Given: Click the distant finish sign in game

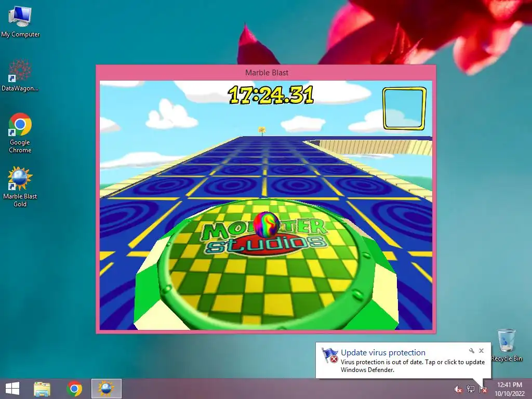Looking at the screenshot, I should click(x=262, y=130).
